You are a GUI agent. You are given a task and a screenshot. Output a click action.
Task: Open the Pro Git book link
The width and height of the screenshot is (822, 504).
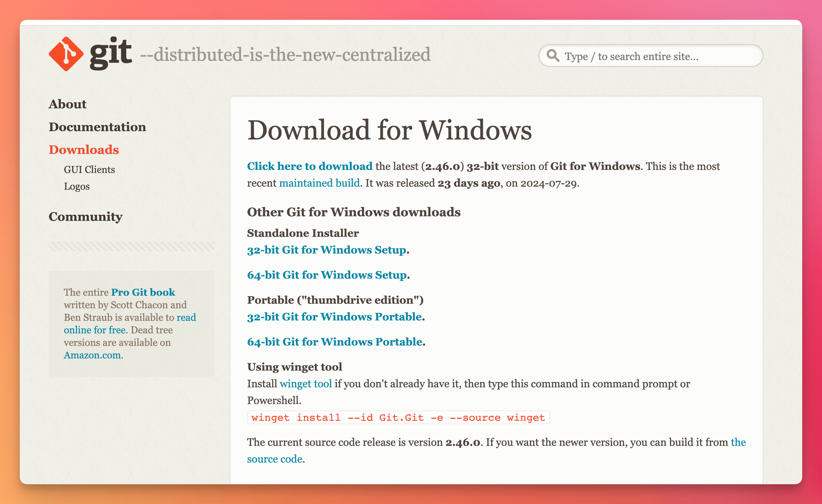(143, 292)
